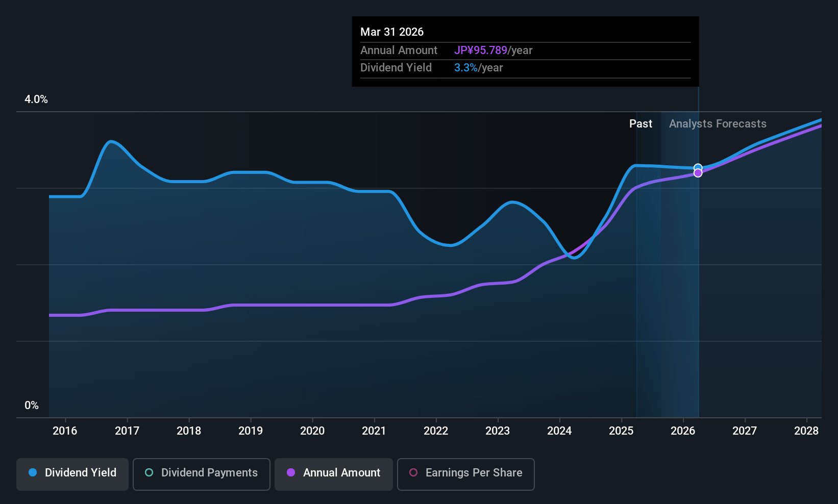The height and width of the screenshot is (504, 838).
Task: Click the purple dot icon beside Annual Amount legend
Action: (x=291, y=472)
